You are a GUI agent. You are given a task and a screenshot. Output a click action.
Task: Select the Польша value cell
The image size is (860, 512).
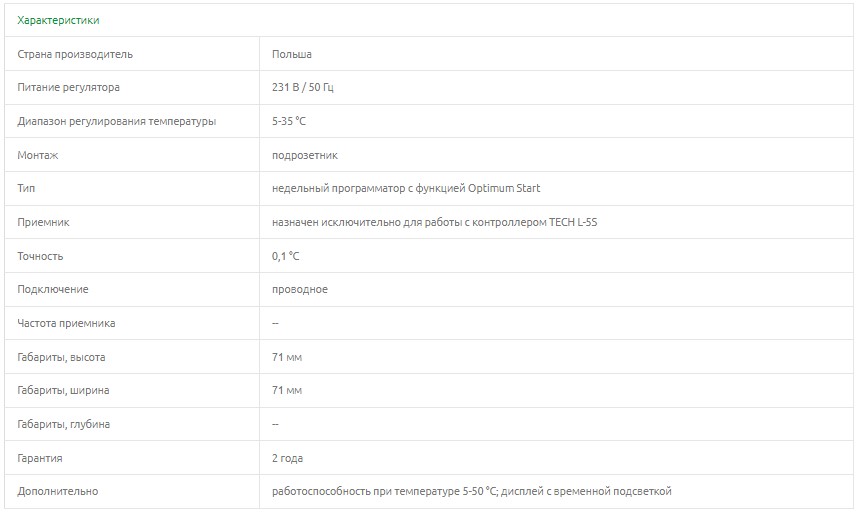click(x=292, y=54)
